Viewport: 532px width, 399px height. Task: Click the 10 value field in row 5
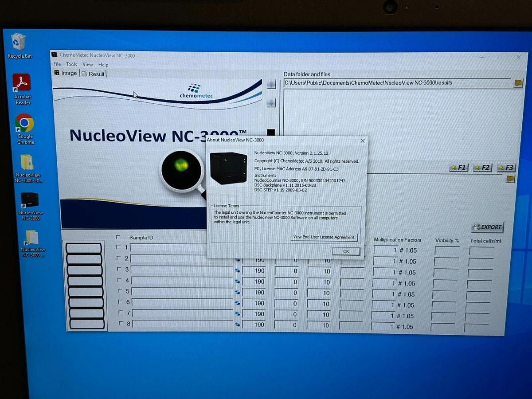[320, 293]
